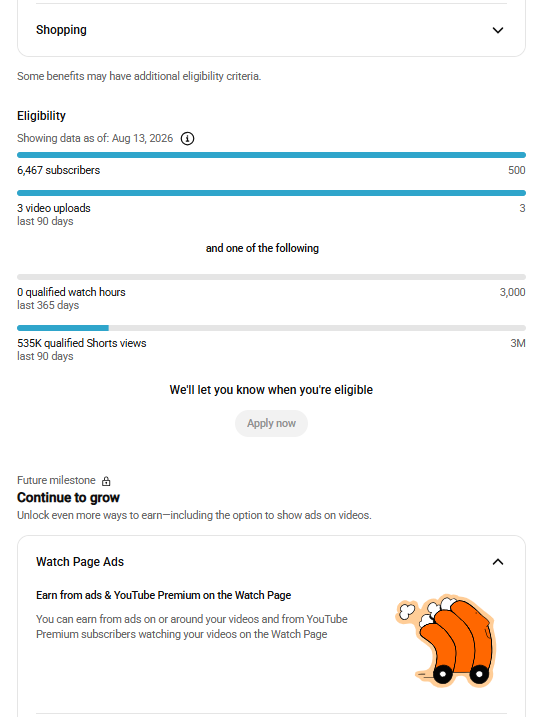Click the Eligibility section heading
The width and height of the screenshot is (547, 717).
click(41, 116)
